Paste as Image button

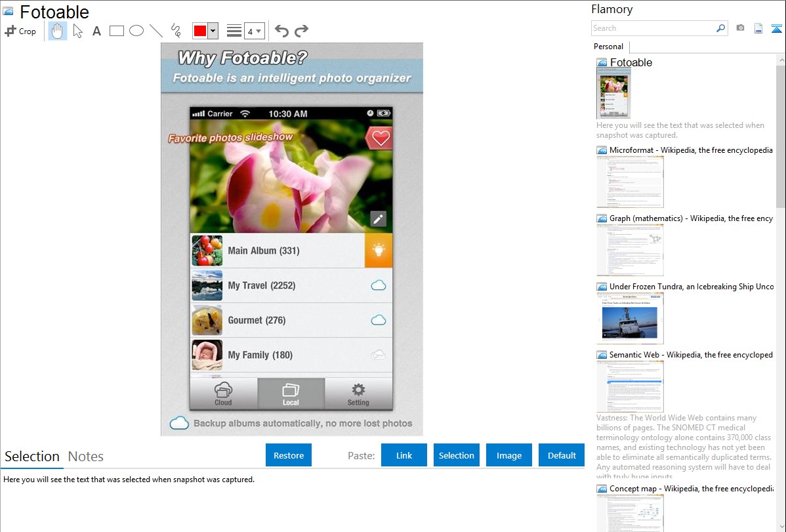[x=508, y=455]
